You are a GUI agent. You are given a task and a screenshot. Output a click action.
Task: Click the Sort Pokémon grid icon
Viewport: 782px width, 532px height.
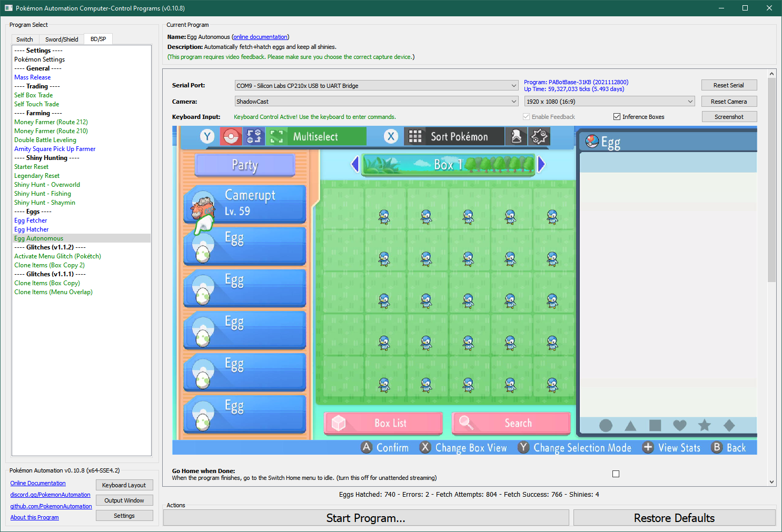point(415,137)
